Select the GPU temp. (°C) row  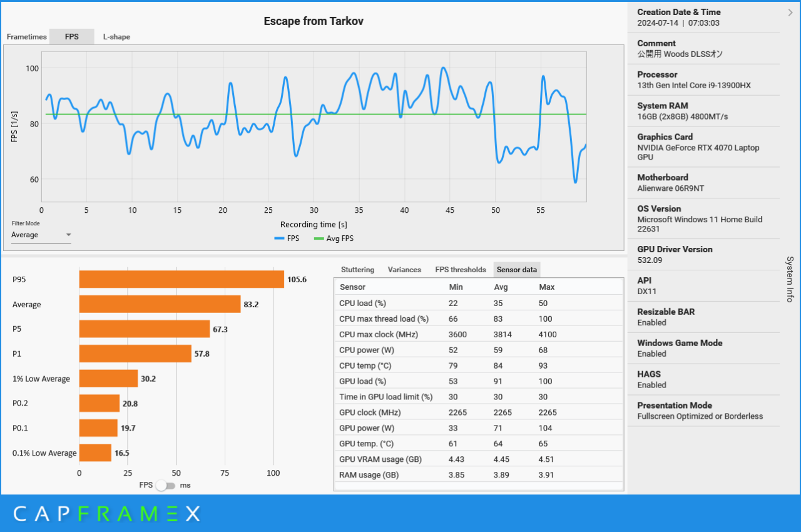(x=479, y=444)
